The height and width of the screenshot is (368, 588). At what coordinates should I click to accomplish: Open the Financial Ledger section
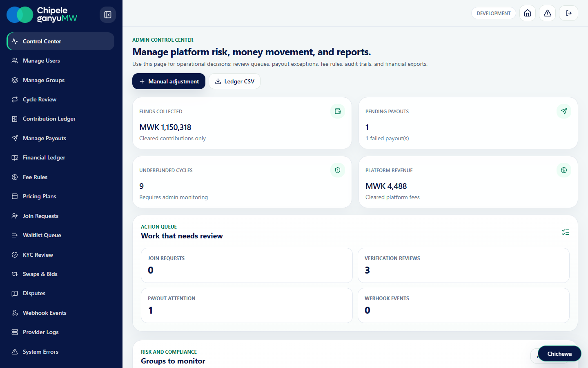pyautogui.click(x=60, y=157)
